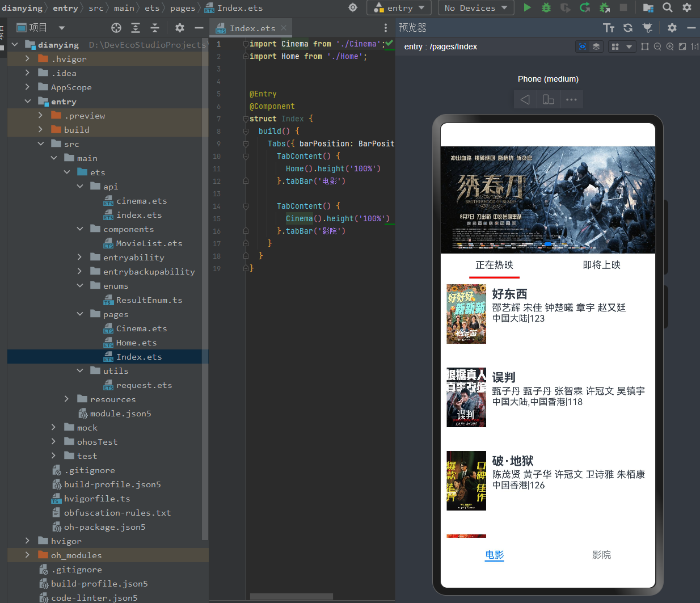Open the No Devices dropdown

coord(476,8)
